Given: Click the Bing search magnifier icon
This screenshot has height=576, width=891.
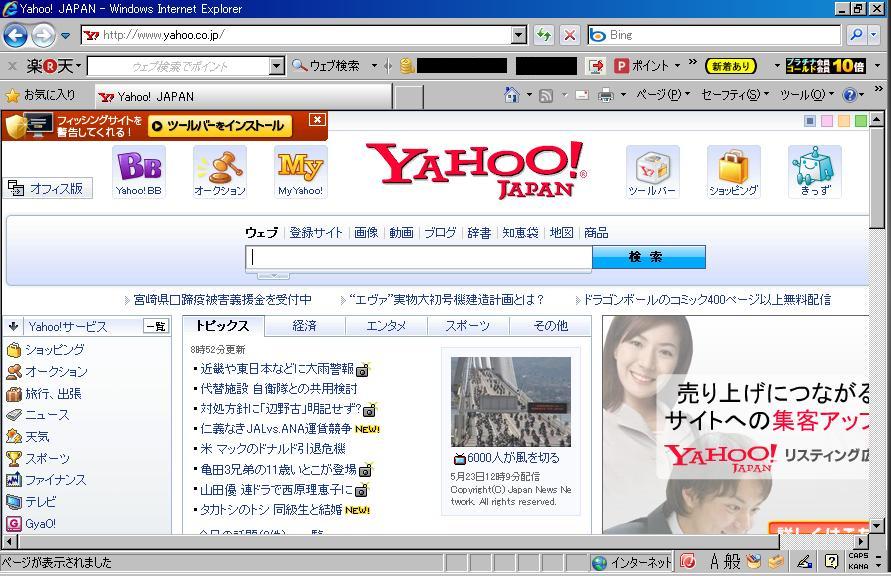Looking at the screenshot, I should [x=856, y=35].
